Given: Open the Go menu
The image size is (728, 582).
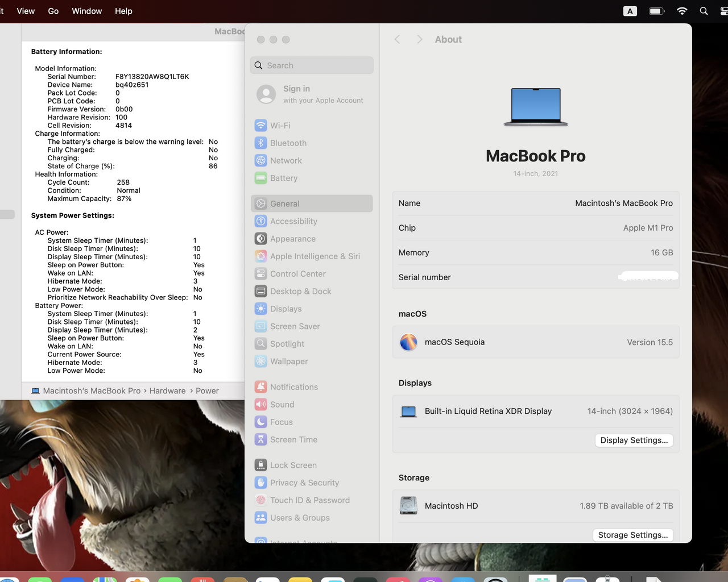Looking at the screenshot, I should pyautogui.click(x=53, y=11).
